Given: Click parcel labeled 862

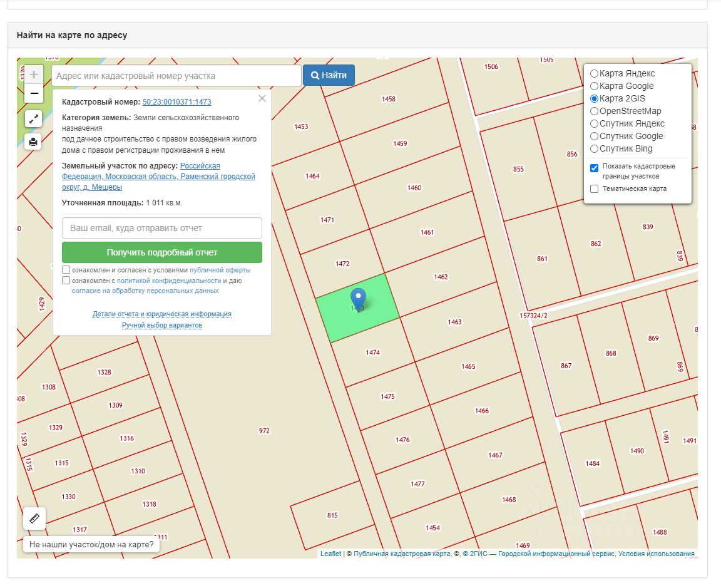Looking at the screenshot, I should (596, 244).
